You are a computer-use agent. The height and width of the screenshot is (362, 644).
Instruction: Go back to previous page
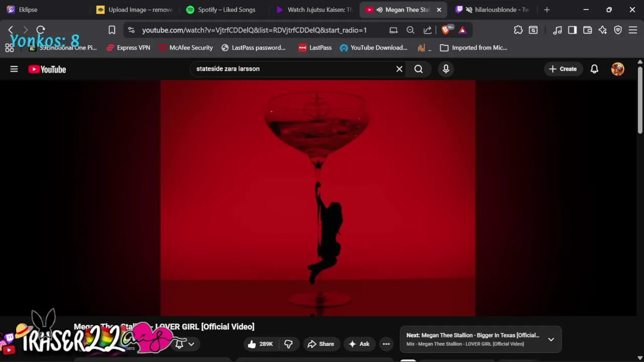coord(11,30)
